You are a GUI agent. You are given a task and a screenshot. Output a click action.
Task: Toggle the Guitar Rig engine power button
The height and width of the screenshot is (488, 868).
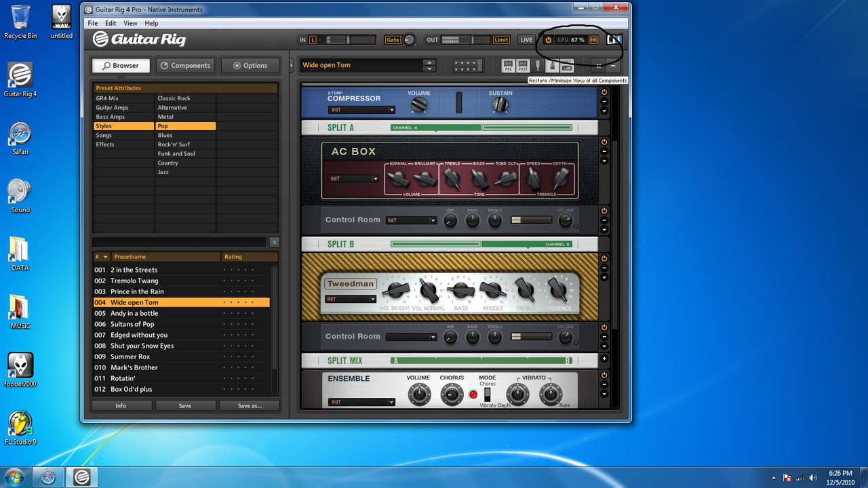549,40
